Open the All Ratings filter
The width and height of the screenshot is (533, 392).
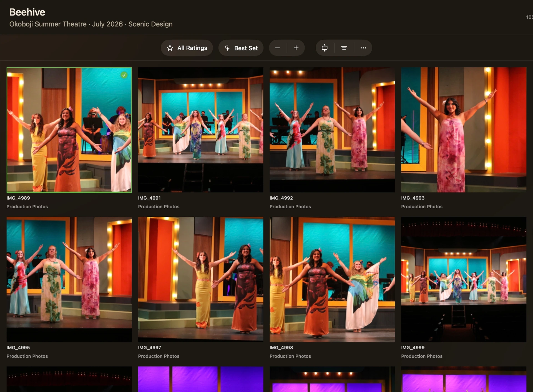click(187, 48)
